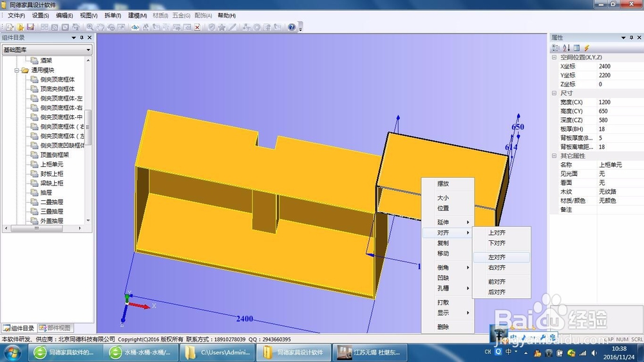
Task: Select the pan hand tool
Action: 100,27
